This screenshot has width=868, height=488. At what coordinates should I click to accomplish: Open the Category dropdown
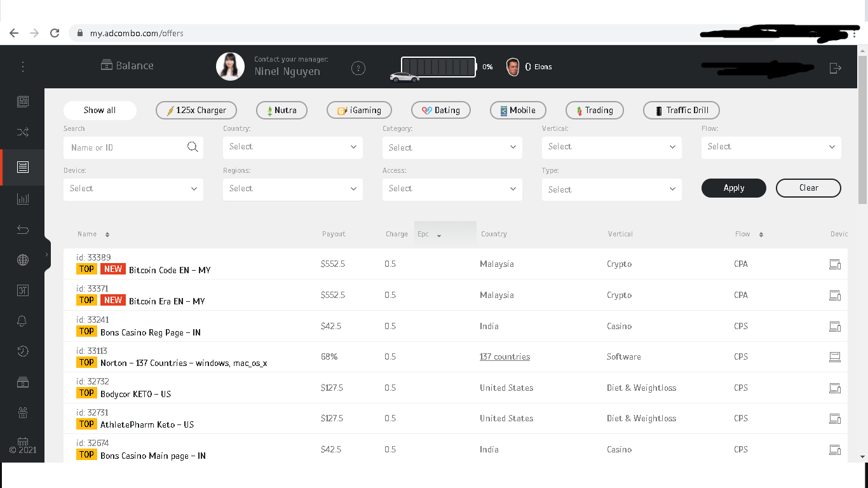452,147
